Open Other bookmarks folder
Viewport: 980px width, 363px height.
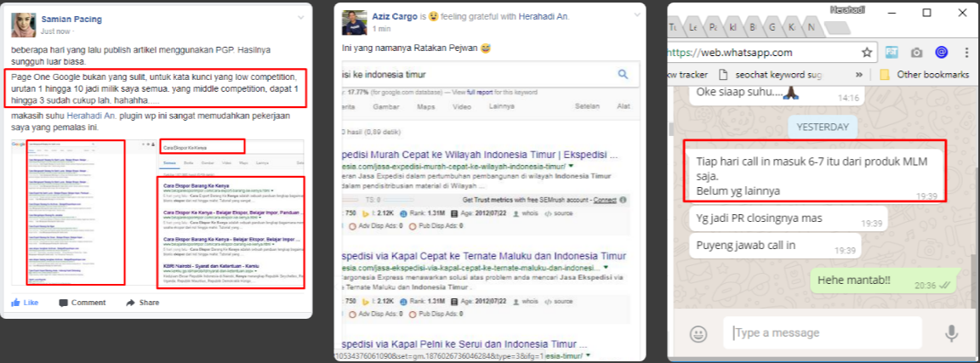tap(923, 74)
